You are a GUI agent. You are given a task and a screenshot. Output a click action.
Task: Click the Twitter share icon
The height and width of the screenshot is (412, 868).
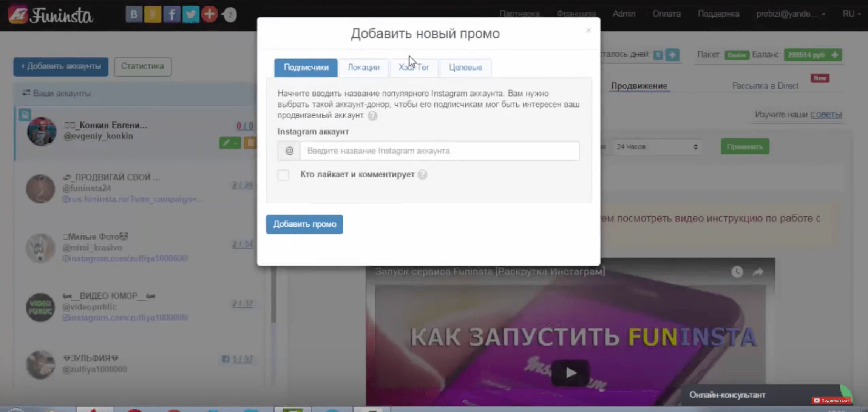coord(190,14)
